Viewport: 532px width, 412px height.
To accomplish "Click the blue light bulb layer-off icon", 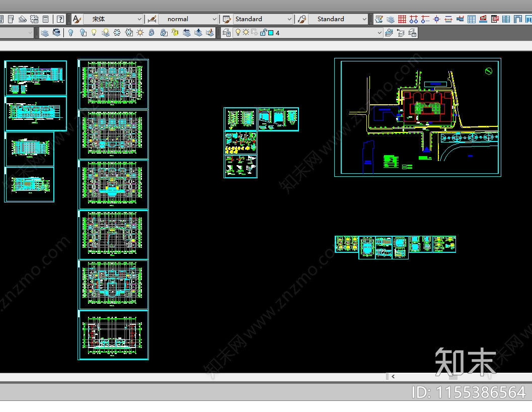I will [70, 33].
